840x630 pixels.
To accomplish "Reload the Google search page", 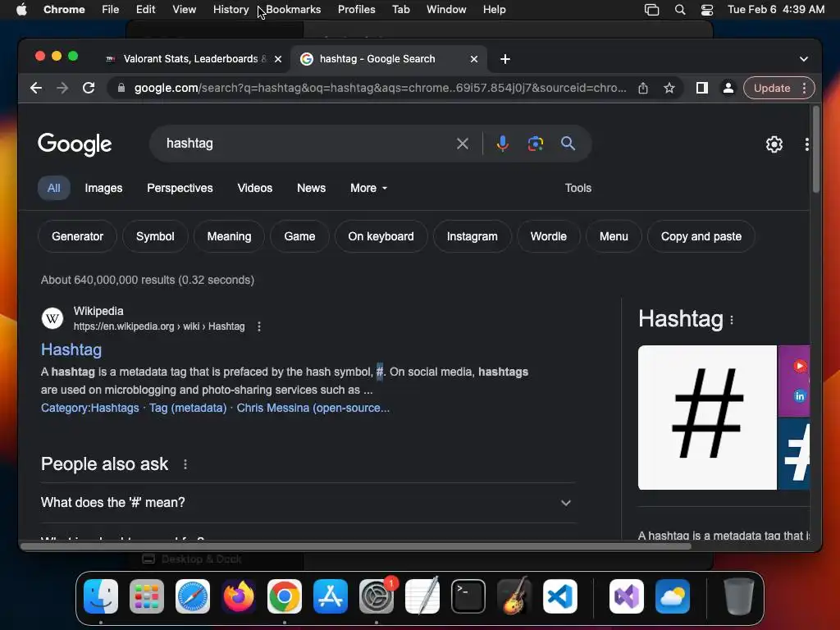I will pyautogui.click(x=89, y=88).
